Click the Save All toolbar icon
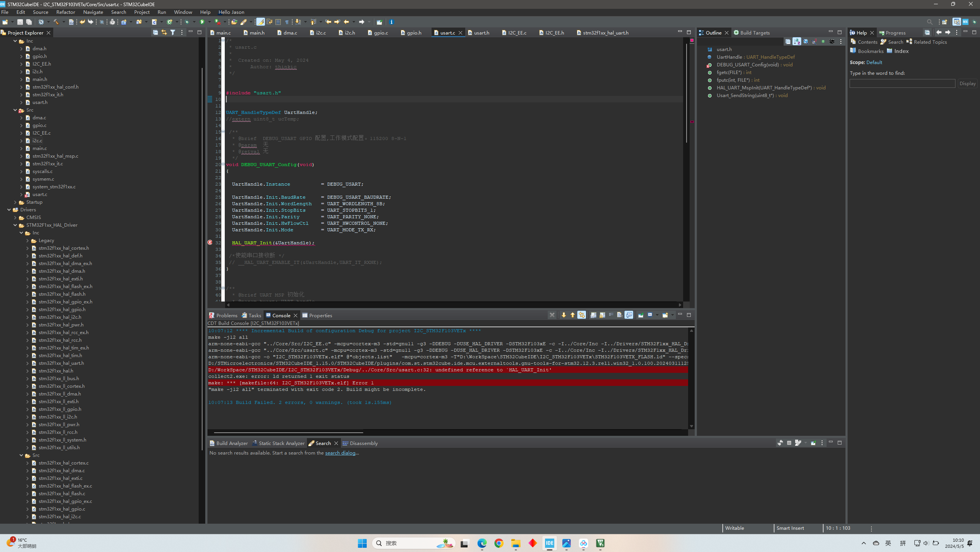Screen dimensions: 980x552 pyautogui.click(x=29, y=22)
